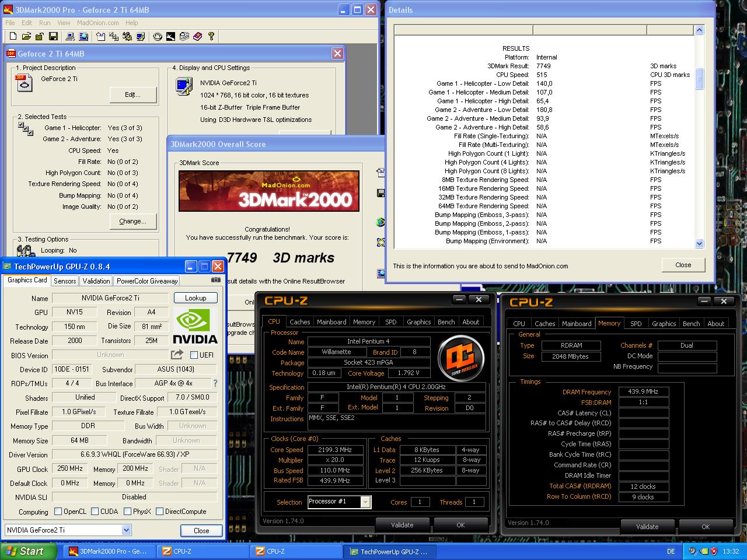Click the GeForce 2 Ti project file icon
Image resolution: width=747 pixels, height=560 pixels.
pyautogui.click(x=24, y=83)
